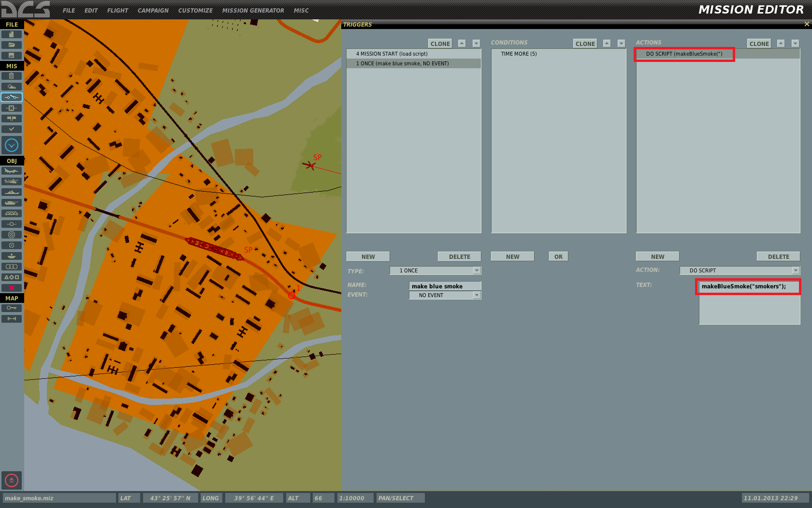Image resolution: width=812 pixels, height=508 pixels.
Task: Open the ACTION type dropdown
Action: (740, 270)
